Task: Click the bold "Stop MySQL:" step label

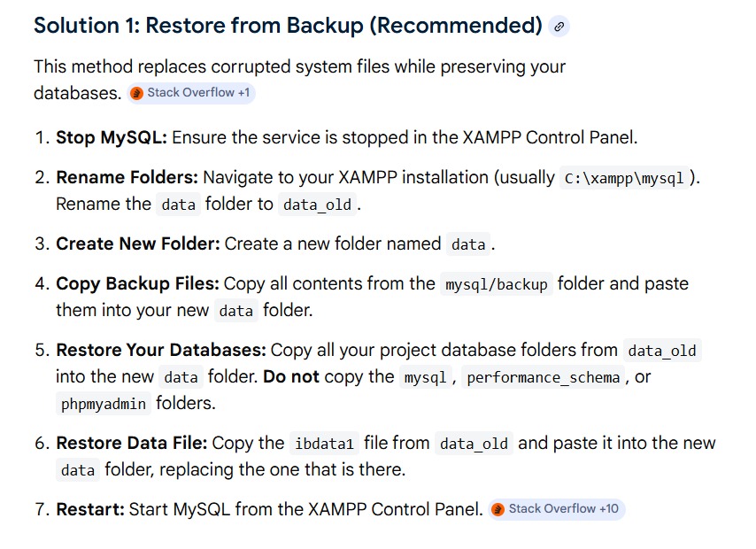Action: coord(112,137)
